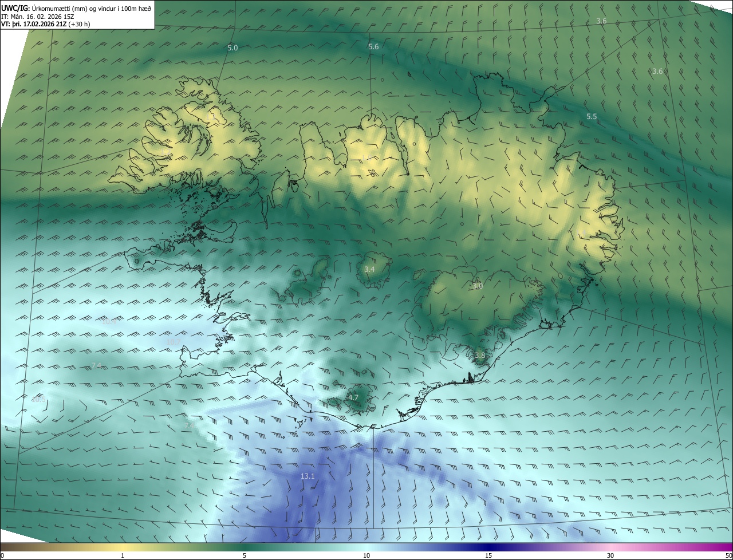Click the color scale tick labelled 10

tap(366, 555)
